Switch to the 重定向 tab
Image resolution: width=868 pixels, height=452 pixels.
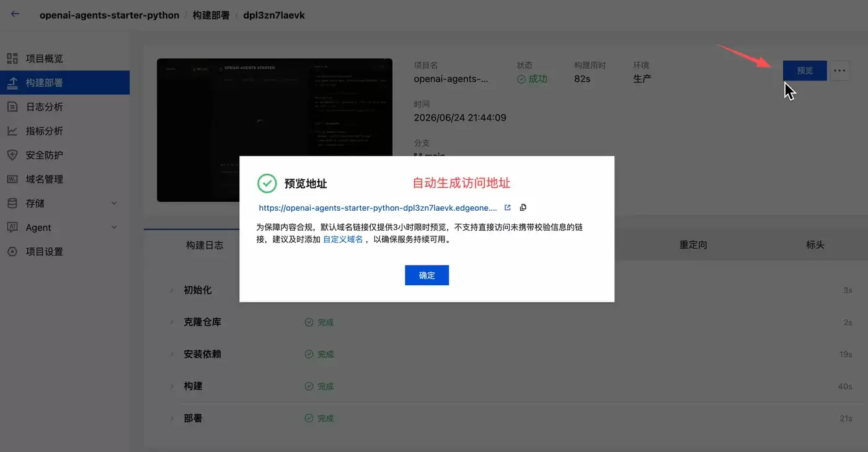[x=693, y=245]
